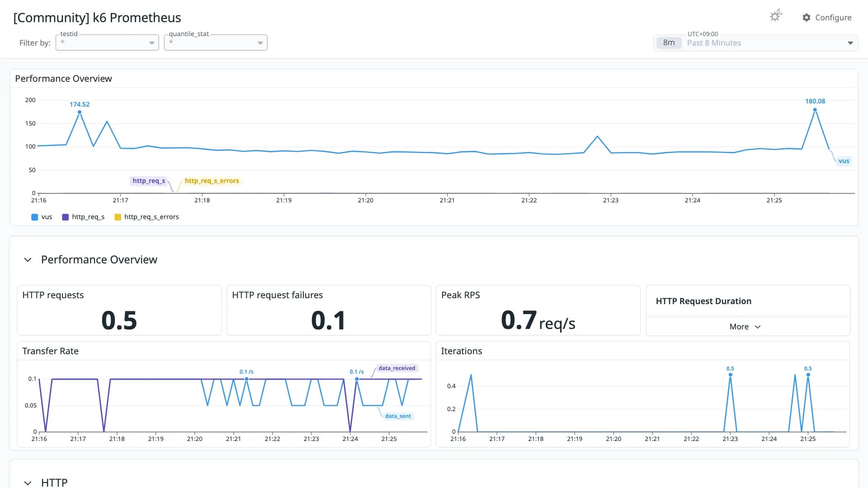Collapse the HTTP section chevron

(x=28, y=483)
